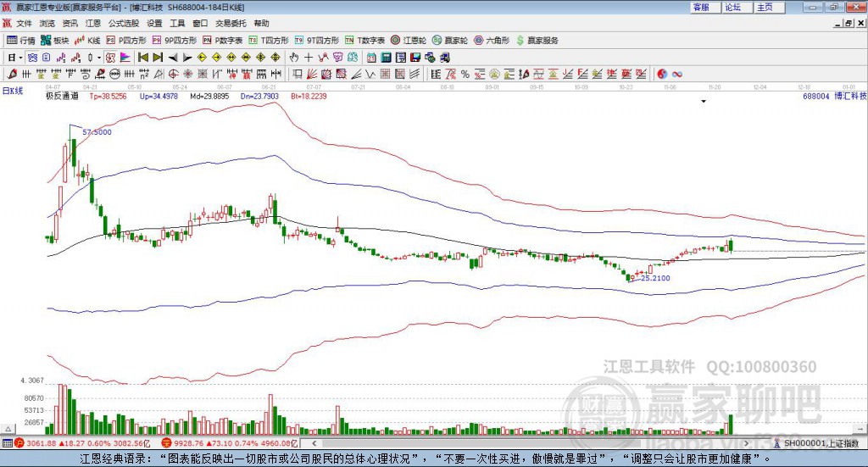
Task: Click the horizontal scrollbar right arrow
Action: pos(746,443)
